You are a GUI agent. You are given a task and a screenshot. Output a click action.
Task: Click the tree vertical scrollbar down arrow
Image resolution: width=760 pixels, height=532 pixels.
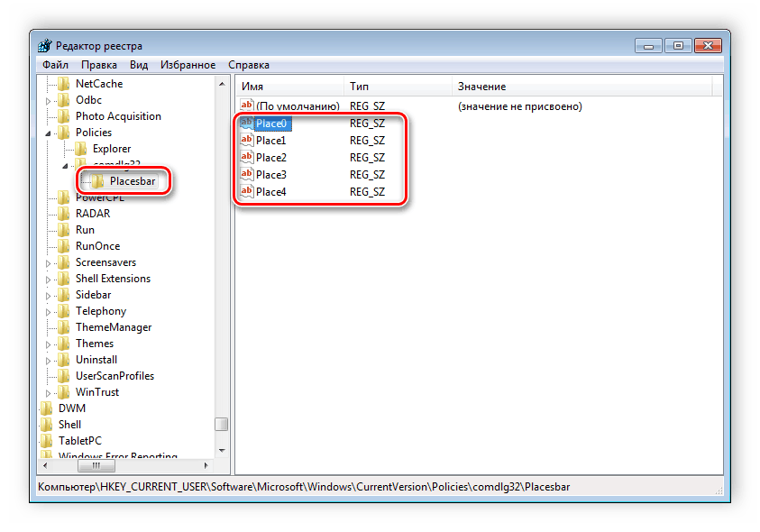tap(221, 451)
